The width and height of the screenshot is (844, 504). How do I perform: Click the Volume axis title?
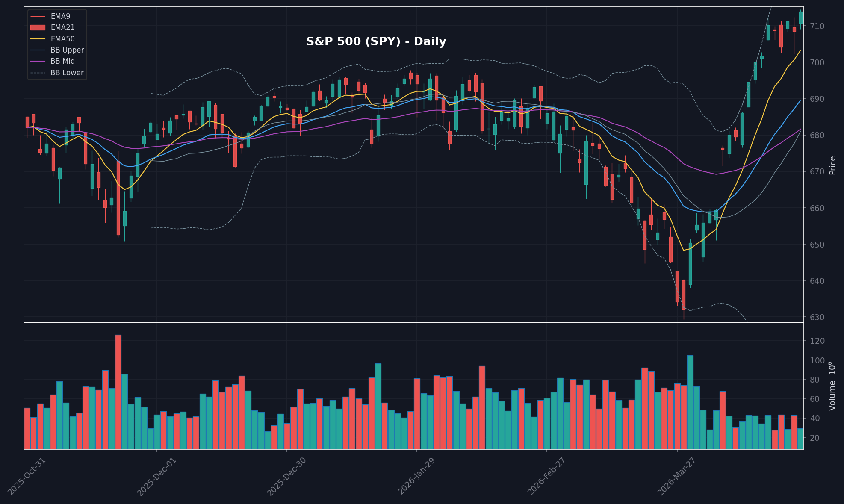point(832,386)
